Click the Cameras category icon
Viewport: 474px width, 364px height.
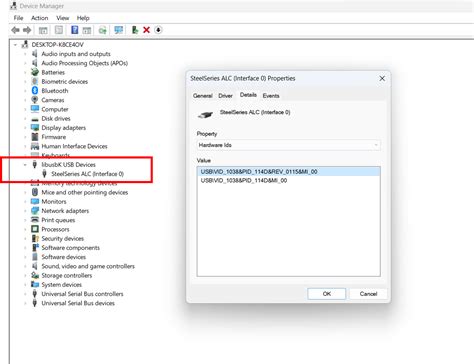[35, 100]
